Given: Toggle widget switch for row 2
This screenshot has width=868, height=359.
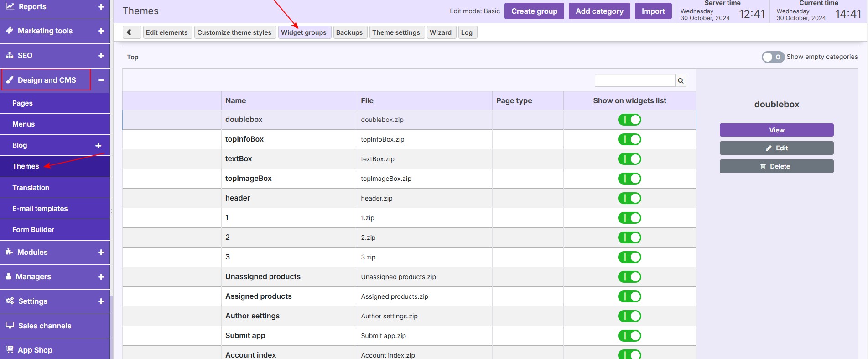Looking at the screenshot, I should (629, 238).
